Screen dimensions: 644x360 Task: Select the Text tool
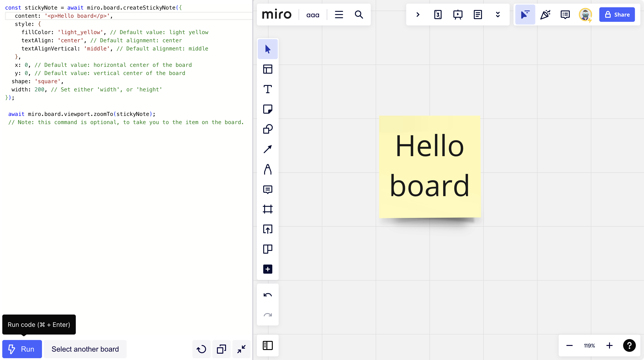[x=268, y=89]
